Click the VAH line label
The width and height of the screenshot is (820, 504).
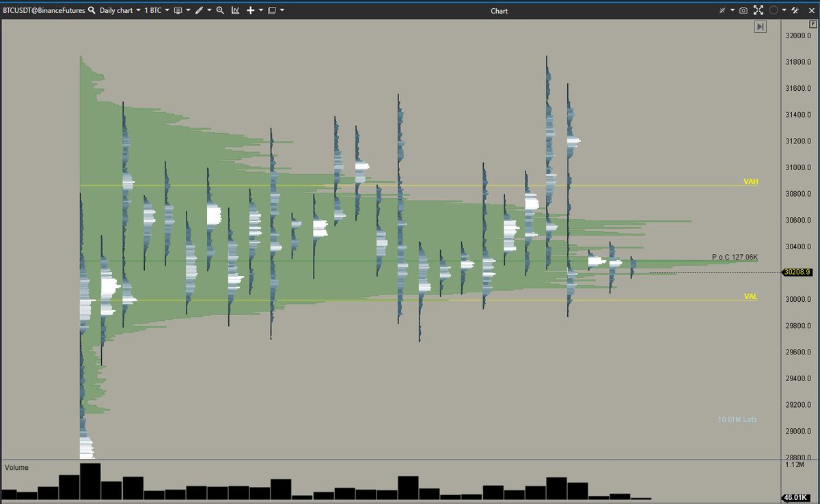[751, 182]
